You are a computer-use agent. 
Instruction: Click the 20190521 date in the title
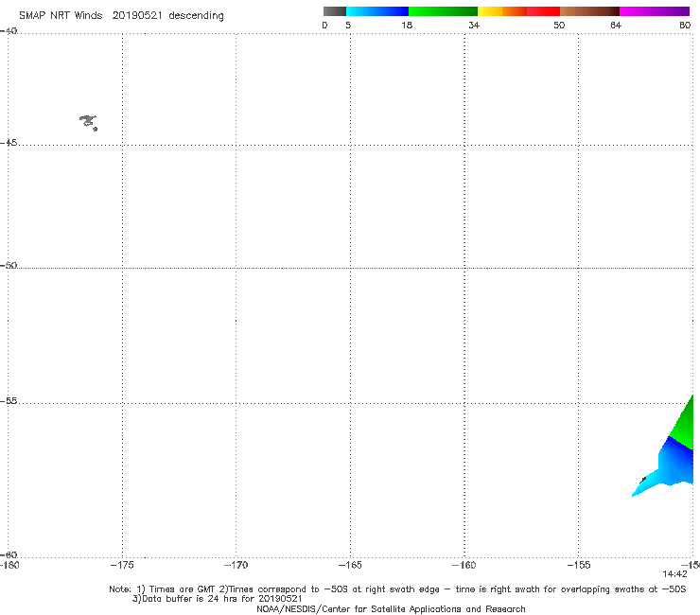[x=137, y=16]
